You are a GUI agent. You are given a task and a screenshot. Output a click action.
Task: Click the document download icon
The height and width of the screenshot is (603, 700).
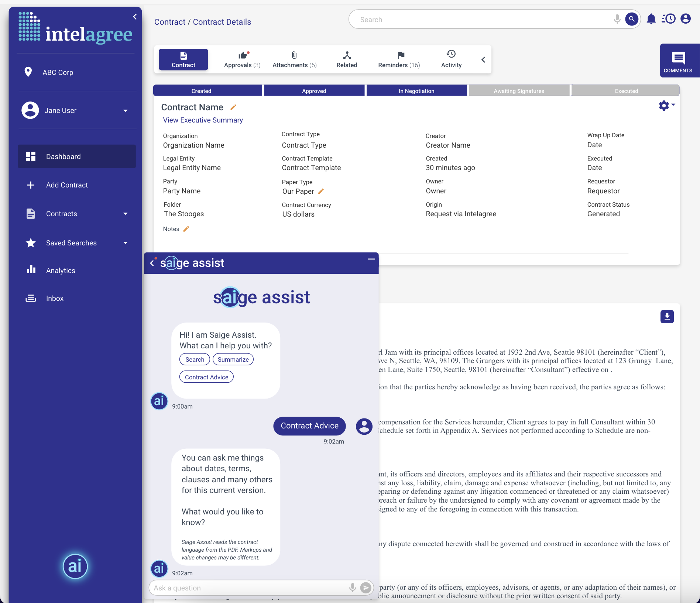coord(667,317)
